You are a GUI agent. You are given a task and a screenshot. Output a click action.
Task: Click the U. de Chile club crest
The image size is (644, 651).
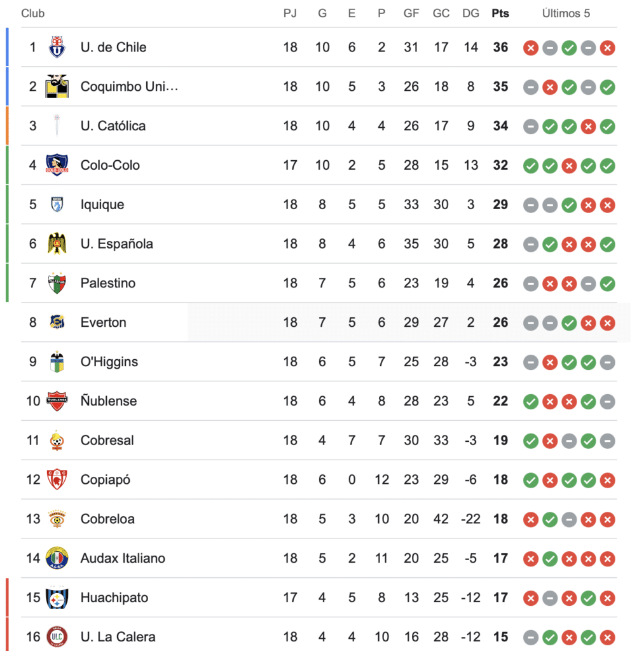(57, 48)
